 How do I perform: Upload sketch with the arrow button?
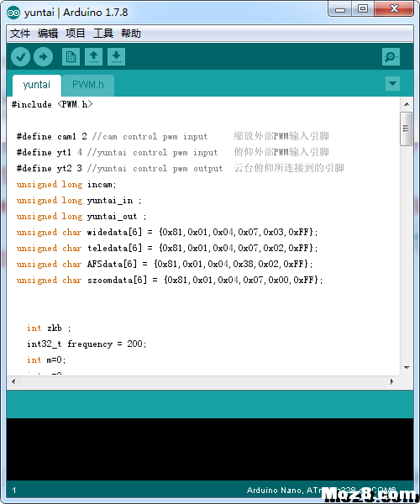pos(44,57)
